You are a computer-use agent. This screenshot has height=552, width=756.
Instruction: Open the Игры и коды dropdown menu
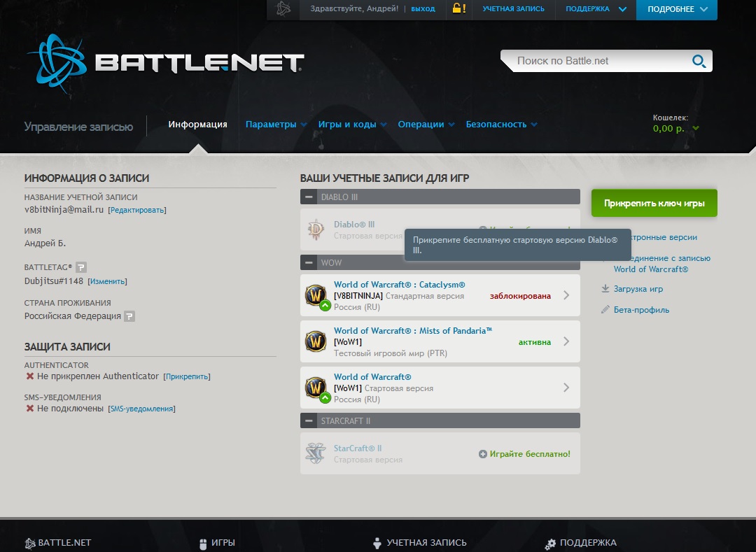(x=352, y=125)
